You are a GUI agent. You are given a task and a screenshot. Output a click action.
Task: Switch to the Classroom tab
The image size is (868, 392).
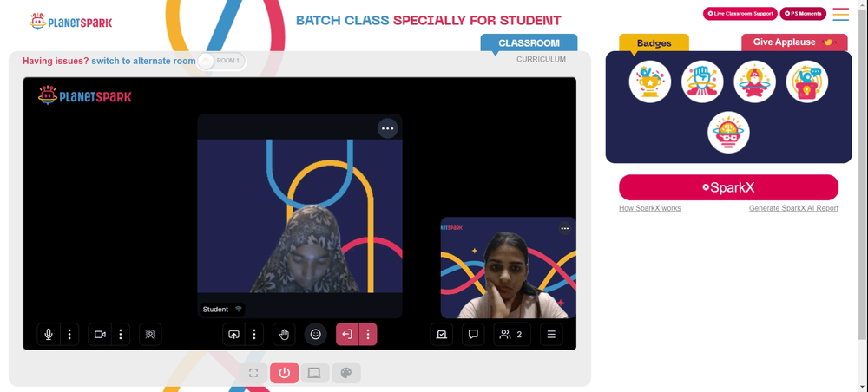point(529,43)
